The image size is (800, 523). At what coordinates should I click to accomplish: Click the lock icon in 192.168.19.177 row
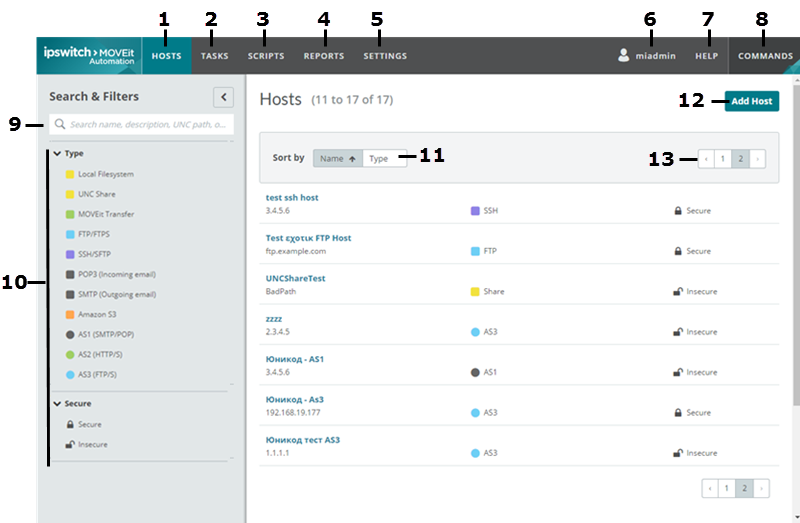678,412
